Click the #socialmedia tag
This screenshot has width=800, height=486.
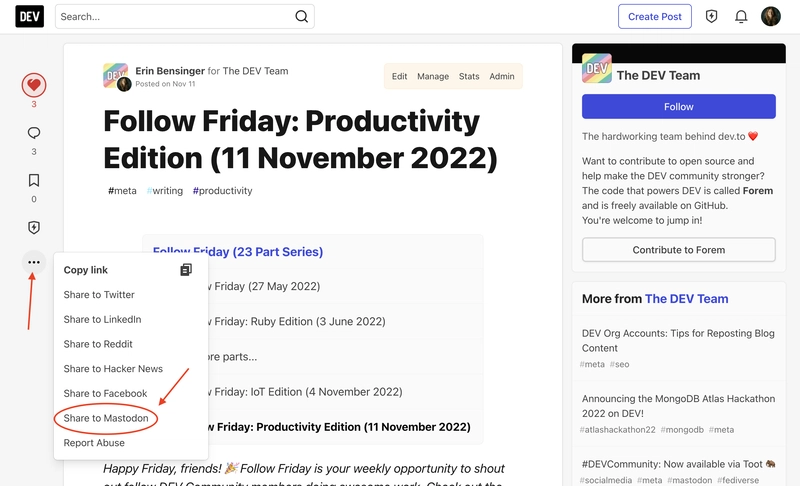606,480
